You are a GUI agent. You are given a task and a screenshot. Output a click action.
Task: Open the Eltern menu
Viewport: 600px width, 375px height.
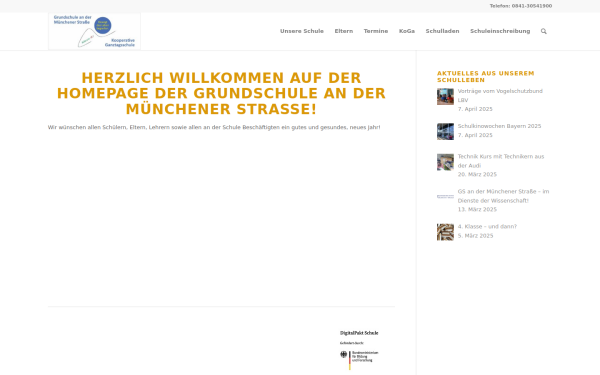pyautogui.click(x=344, y=31)
